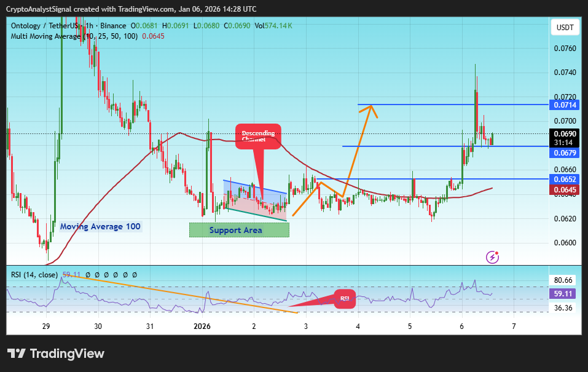The width and height of the screenshot is (588, 372).
Task: Click the blue 0.0652 price line label
Action: click(x=565, y=180)
